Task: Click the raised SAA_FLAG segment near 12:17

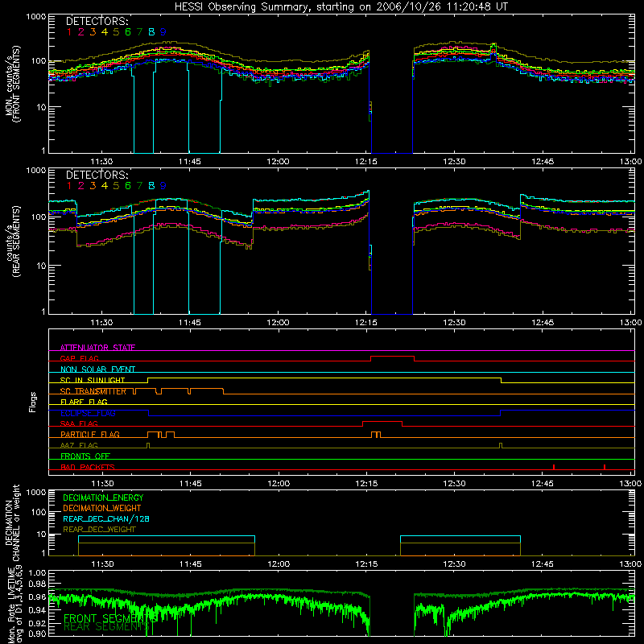Action: (382, 422)
